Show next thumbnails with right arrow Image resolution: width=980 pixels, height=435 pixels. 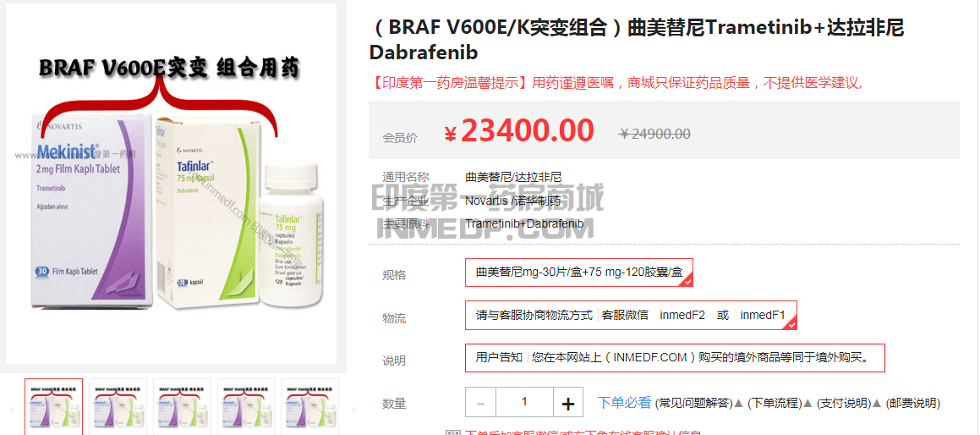353,410
